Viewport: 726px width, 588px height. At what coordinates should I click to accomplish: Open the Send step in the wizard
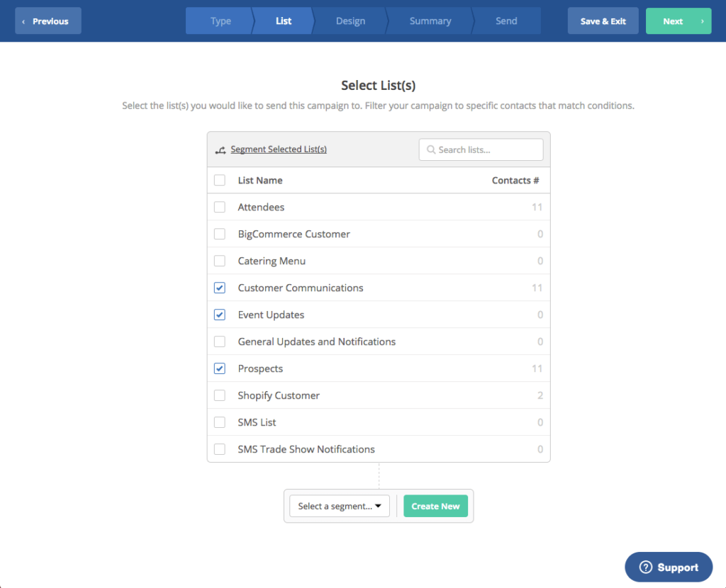coord(506,21)
